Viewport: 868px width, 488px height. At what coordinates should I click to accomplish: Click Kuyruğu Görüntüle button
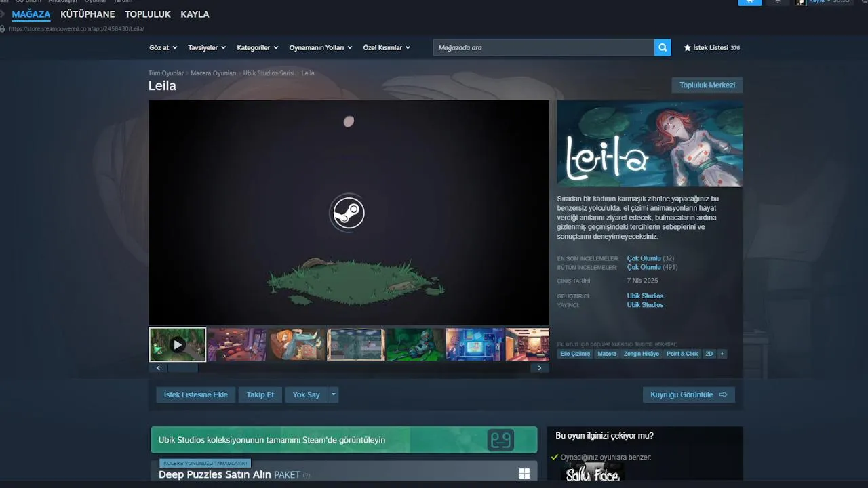pyautogui.click(x=688, y=394)
